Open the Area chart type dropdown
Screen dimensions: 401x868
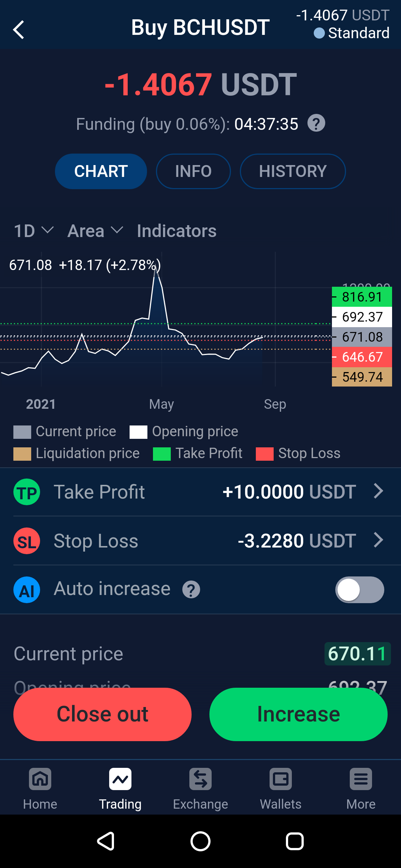pyautogui.click(x=95, y=231)
